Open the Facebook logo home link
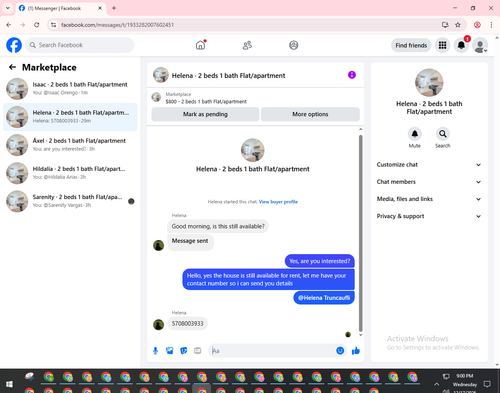 click(x=14, y=45)
